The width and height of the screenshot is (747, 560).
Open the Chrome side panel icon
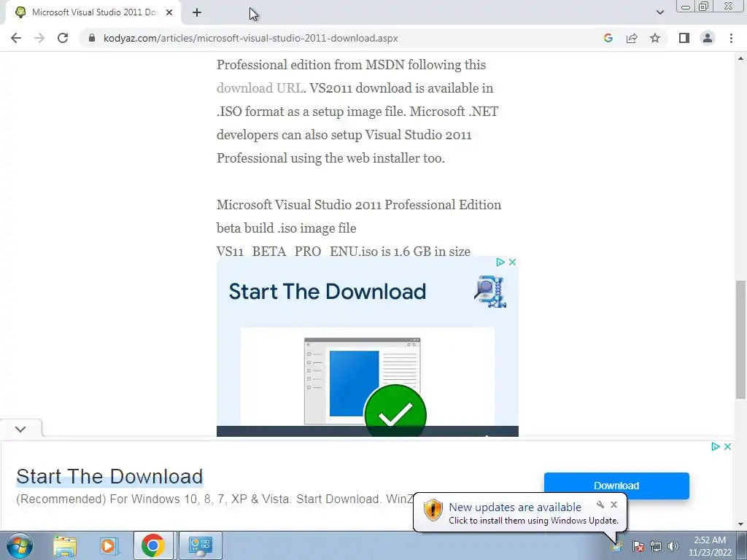684,38
